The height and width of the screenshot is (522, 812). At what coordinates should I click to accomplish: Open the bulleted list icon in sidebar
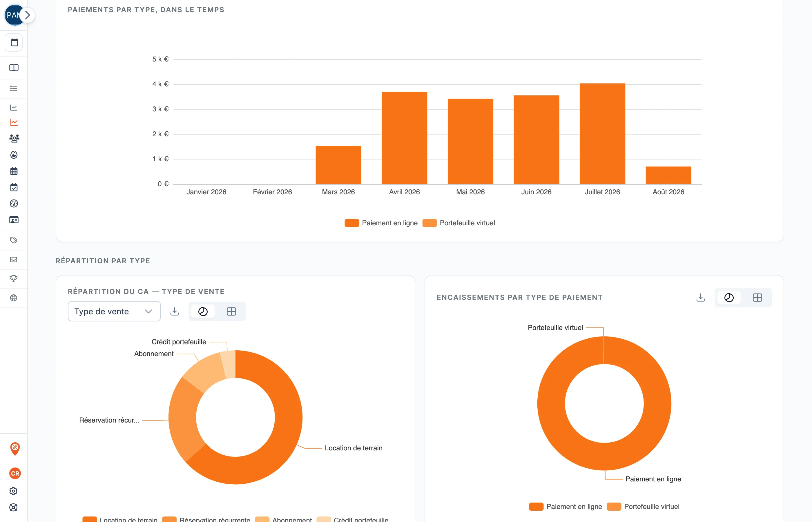14,88
